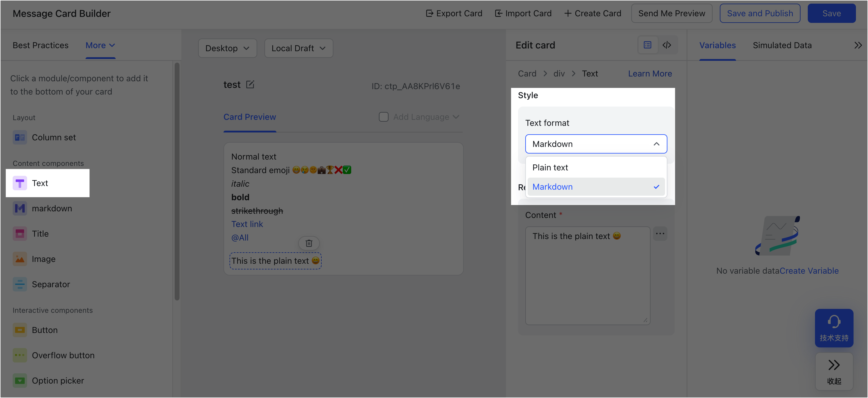This screenshot has height=398, width=868.
Task: Switch Edit card to form view
Action: pos(647,45)
